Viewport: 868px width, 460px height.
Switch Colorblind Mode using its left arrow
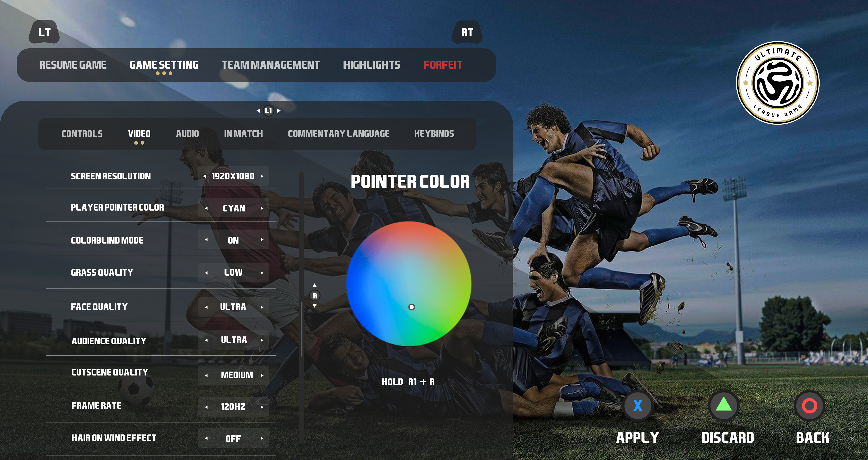[206, 239]
